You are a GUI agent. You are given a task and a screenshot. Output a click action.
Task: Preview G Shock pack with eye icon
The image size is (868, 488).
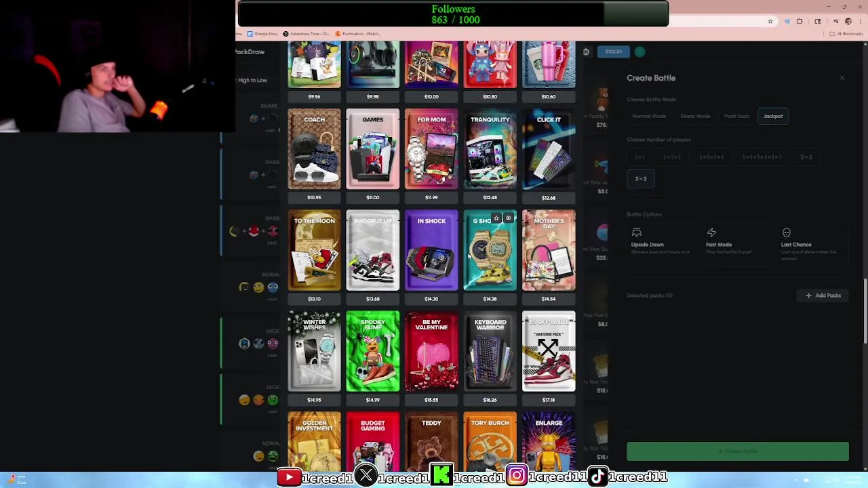point(508,218)
